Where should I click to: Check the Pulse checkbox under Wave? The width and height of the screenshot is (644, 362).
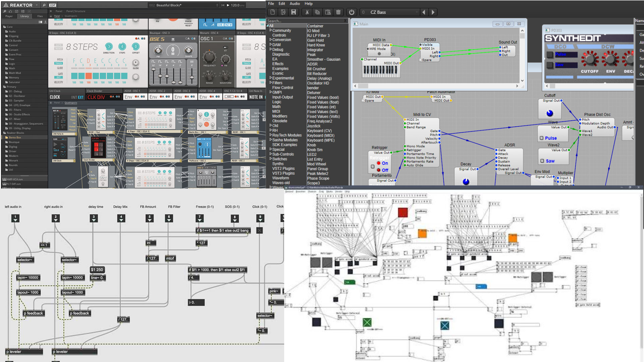click(541, 138)
